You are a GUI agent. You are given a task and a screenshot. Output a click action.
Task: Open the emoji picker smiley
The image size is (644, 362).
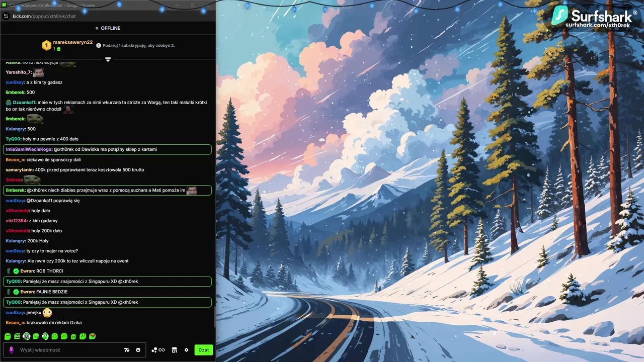tap(138, 350)
